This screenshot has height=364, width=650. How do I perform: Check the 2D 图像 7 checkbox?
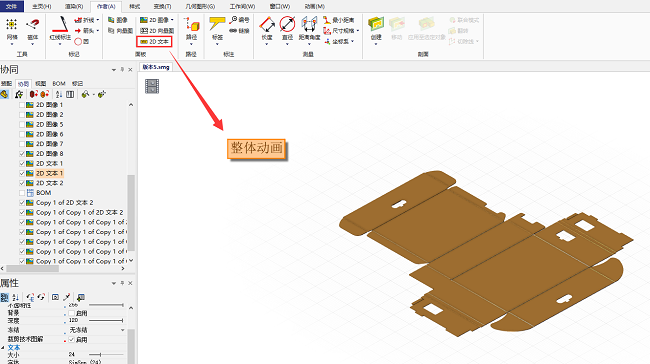[22, 144]
